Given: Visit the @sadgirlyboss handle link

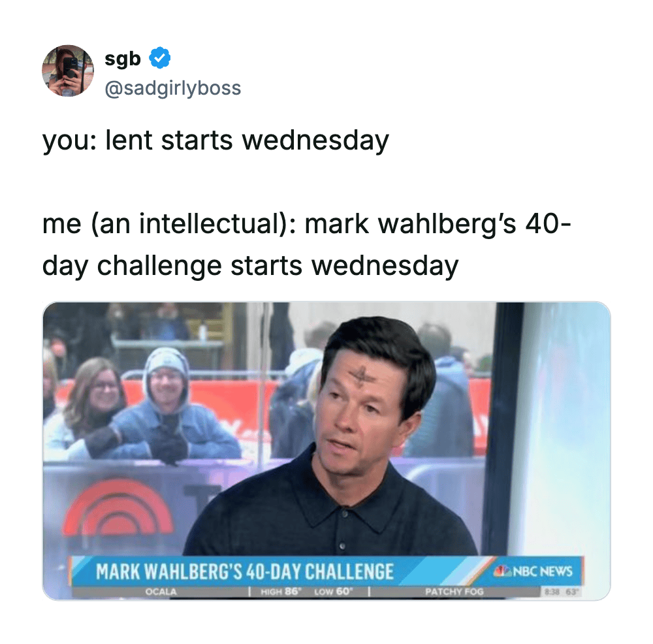Looking at the screenshot, I should click(x=173, y=88).
